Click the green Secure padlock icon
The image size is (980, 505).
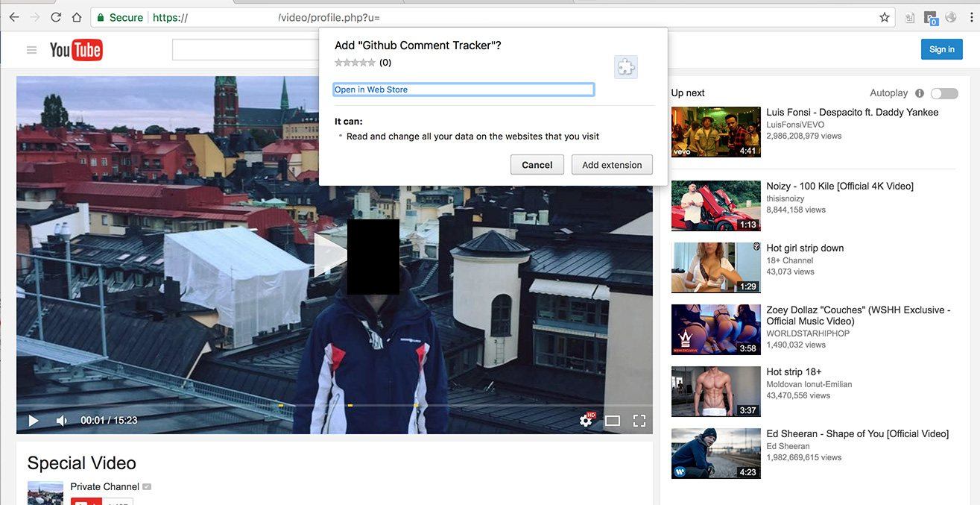pyautogui.click(x=101, y=17)
